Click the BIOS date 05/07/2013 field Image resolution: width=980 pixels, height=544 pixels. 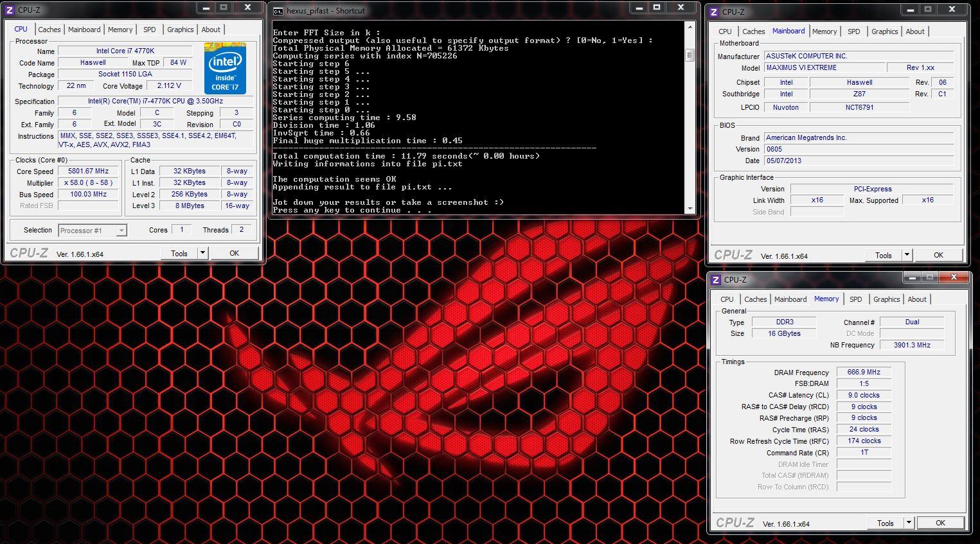pyautogui.click(x=859, y=161)
